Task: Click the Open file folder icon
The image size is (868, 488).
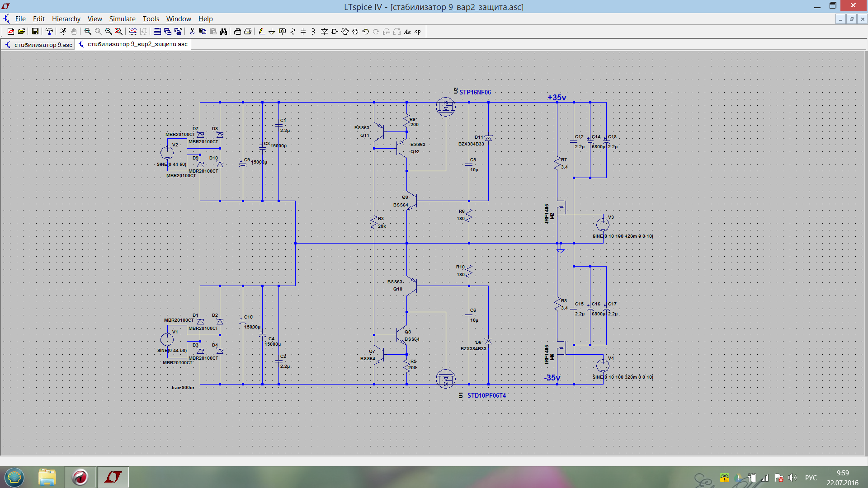Action: tap(21, 32)
